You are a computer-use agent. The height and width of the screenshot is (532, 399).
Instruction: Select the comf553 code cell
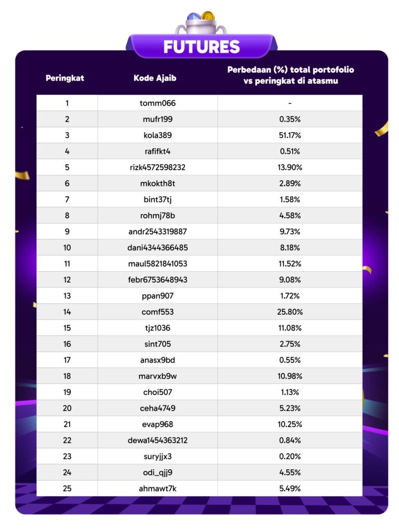[x=158, y=312]
